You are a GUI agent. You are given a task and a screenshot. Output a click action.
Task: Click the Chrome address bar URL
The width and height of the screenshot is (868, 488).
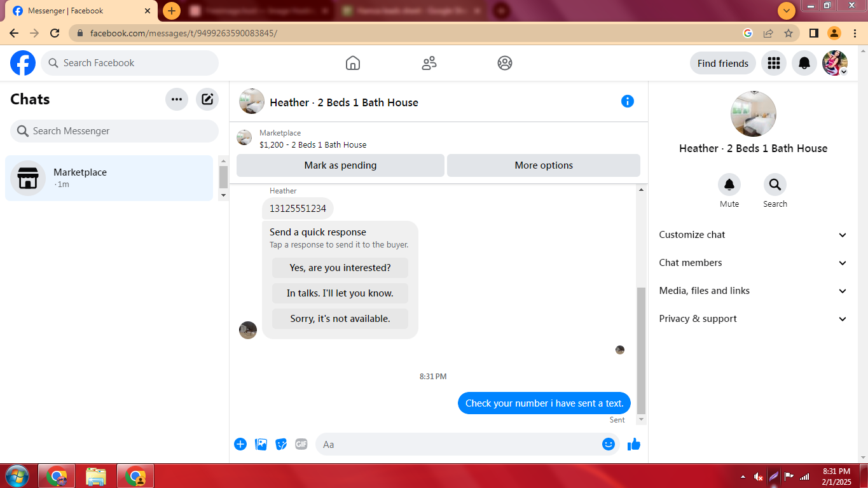point(184,33)
